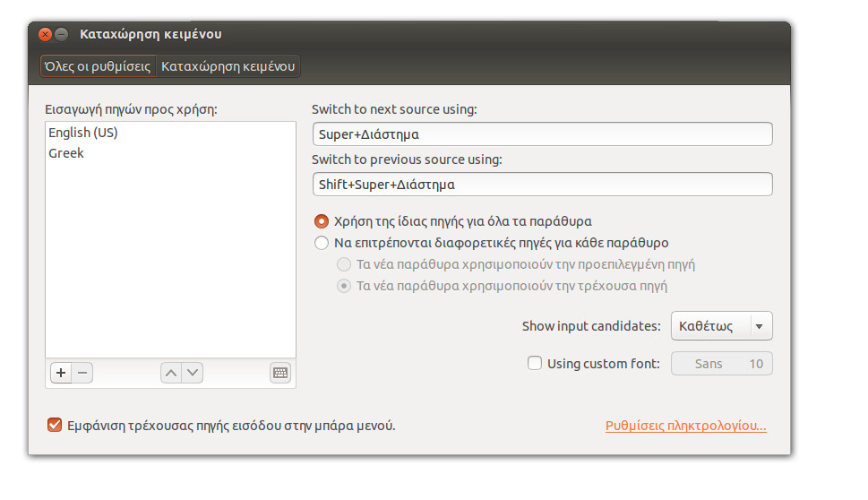
Task: Open the Sans 10 font chooser
Action: click(721, 364)
